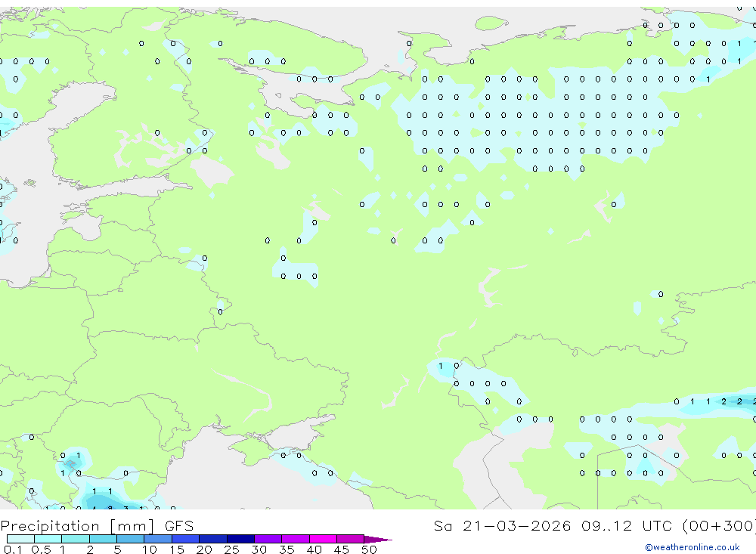Click the 'Precipitation [mm] GFS' title

97,525
